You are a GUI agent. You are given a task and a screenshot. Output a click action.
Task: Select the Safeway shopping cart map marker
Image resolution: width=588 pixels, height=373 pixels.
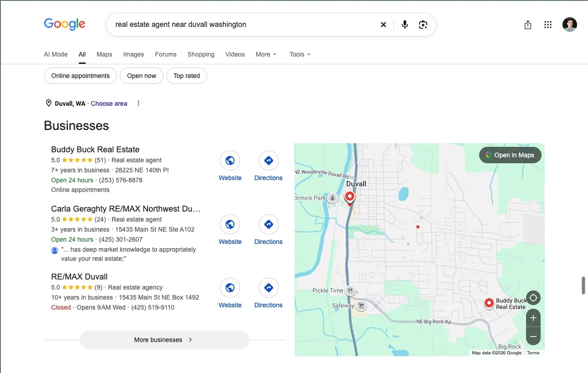(x=361, y=306)
